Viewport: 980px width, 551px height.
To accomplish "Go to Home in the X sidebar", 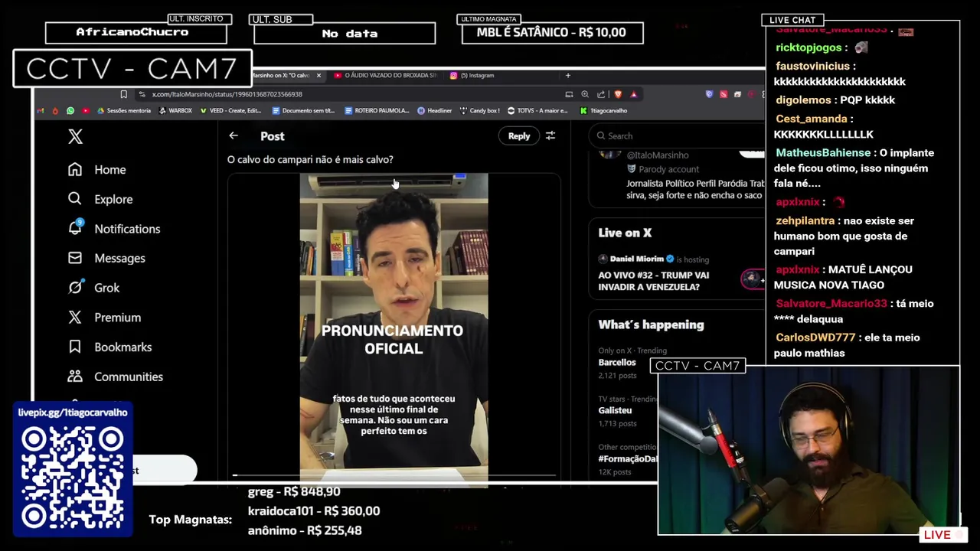I will tap(96, 169).
